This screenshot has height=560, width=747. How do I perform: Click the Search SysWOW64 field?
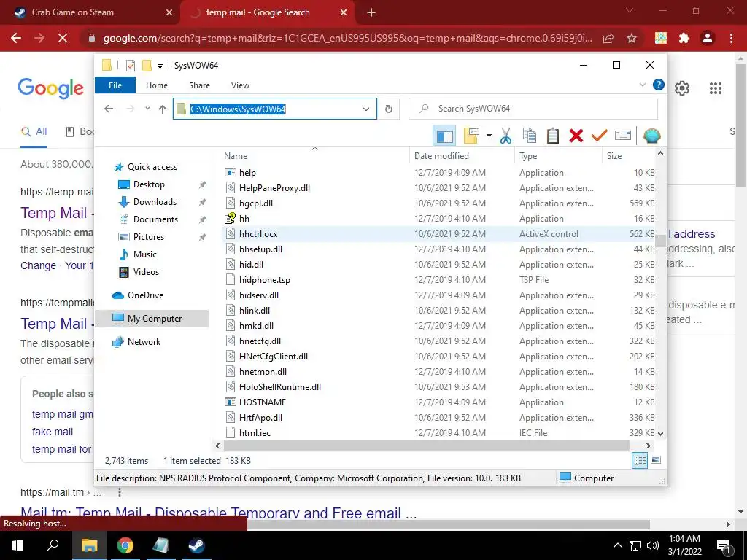533,109
